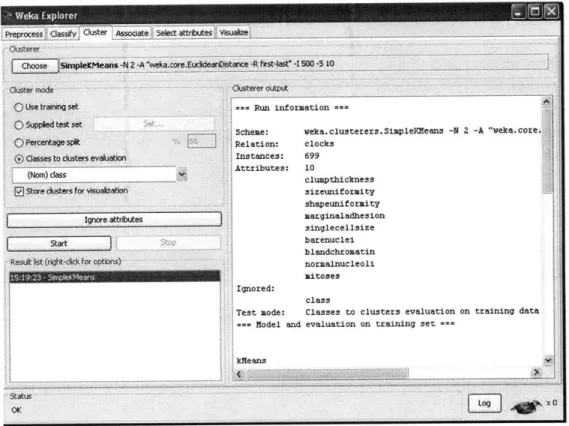Screen dimensions: 569x426
Task: Switch to the Preprocess tab
Action: tap(24, 34)
